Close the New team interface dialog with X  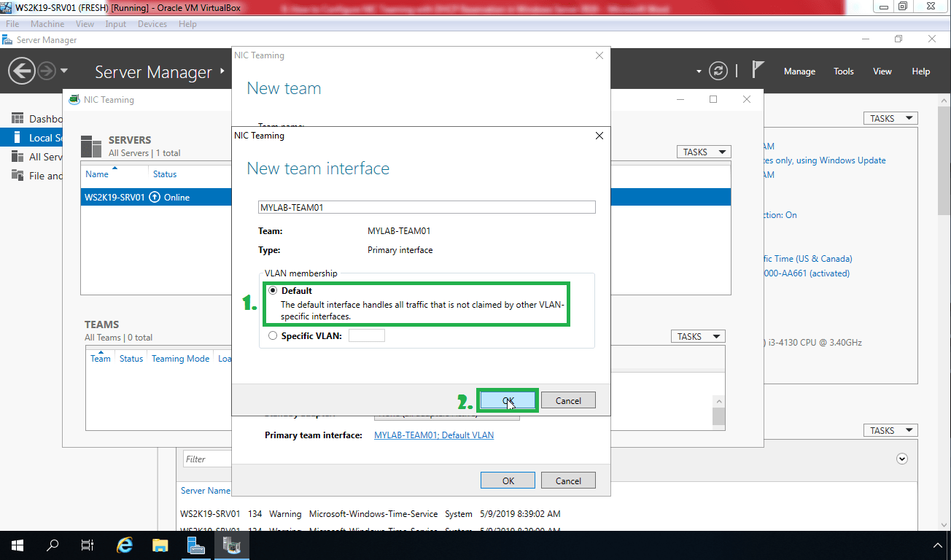coord(599,136)
